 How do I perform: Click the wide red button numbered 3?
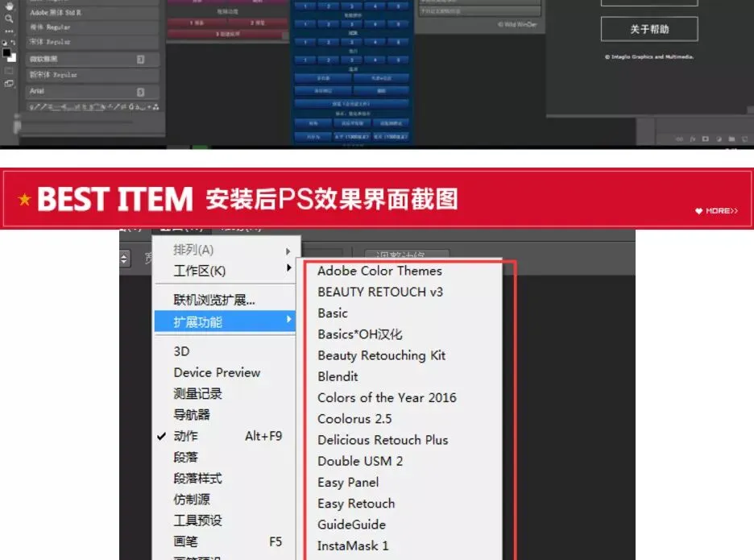(x=228, y=35)
